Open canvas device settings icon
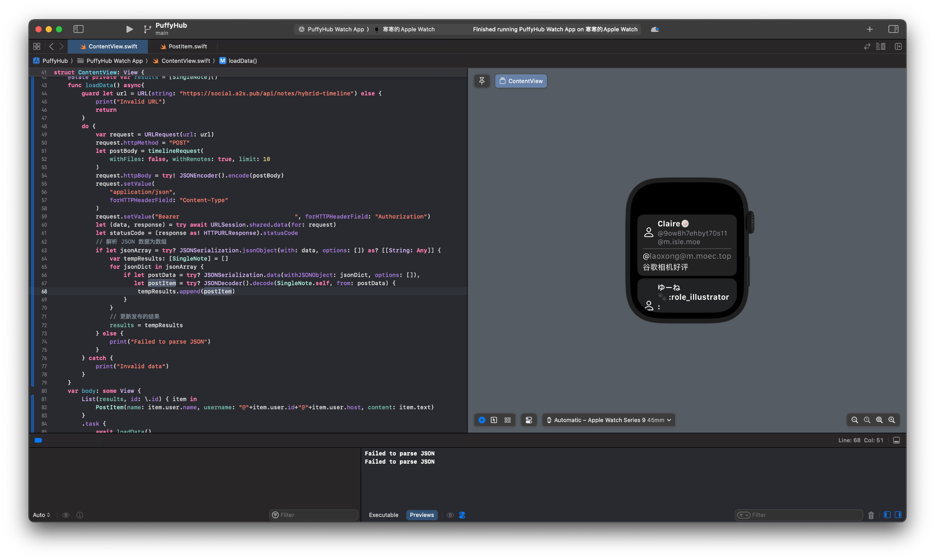This screenshot has width=935, height=560. pos(529,420)
